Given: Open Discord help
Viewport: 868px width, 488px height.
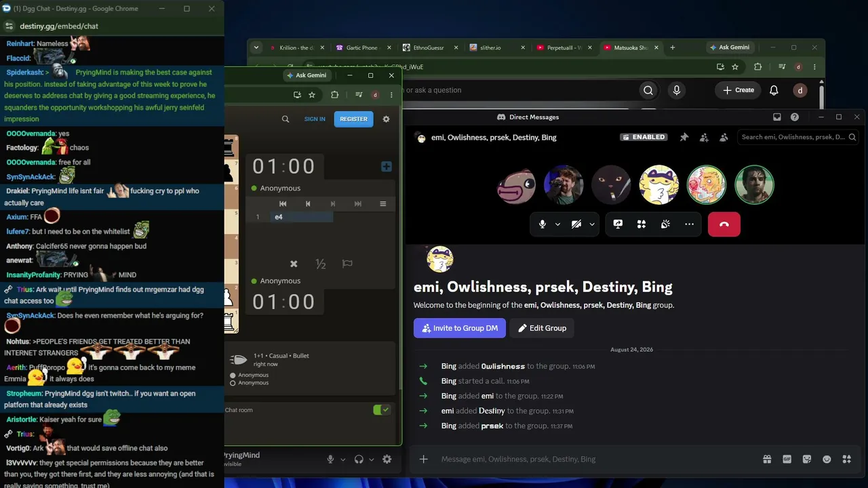Looking at the screenshot, I should click(x=795, y=117).
